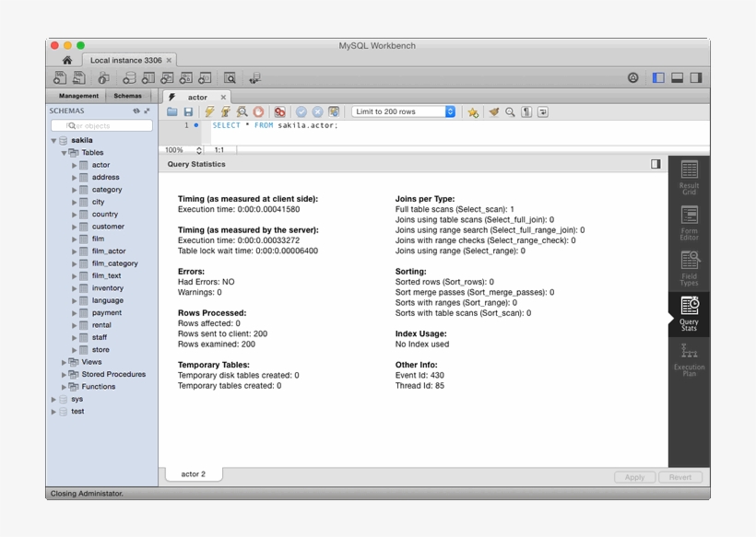
Task: Open Limit to 200 rows dropdown
Action: [404, 111]
